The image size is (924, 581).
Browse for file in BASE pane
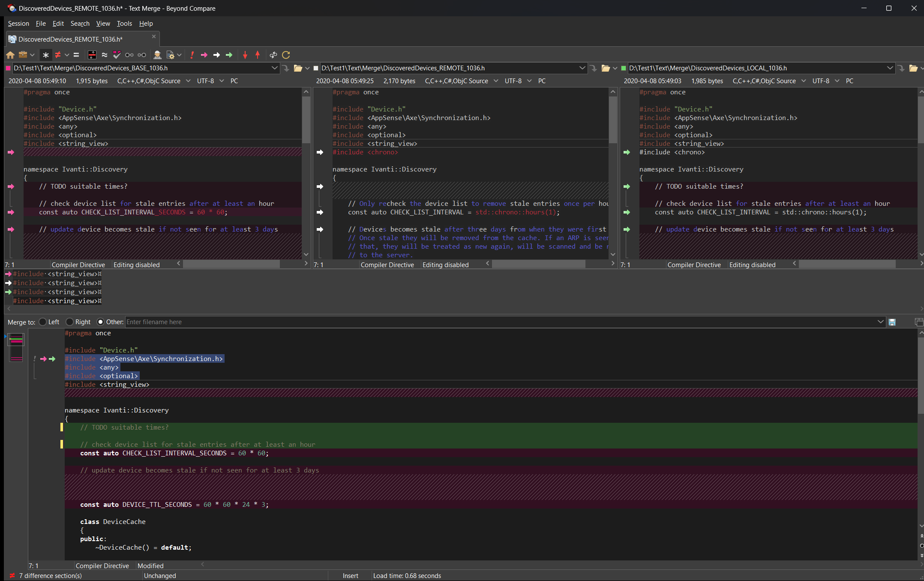coord(298,68)
